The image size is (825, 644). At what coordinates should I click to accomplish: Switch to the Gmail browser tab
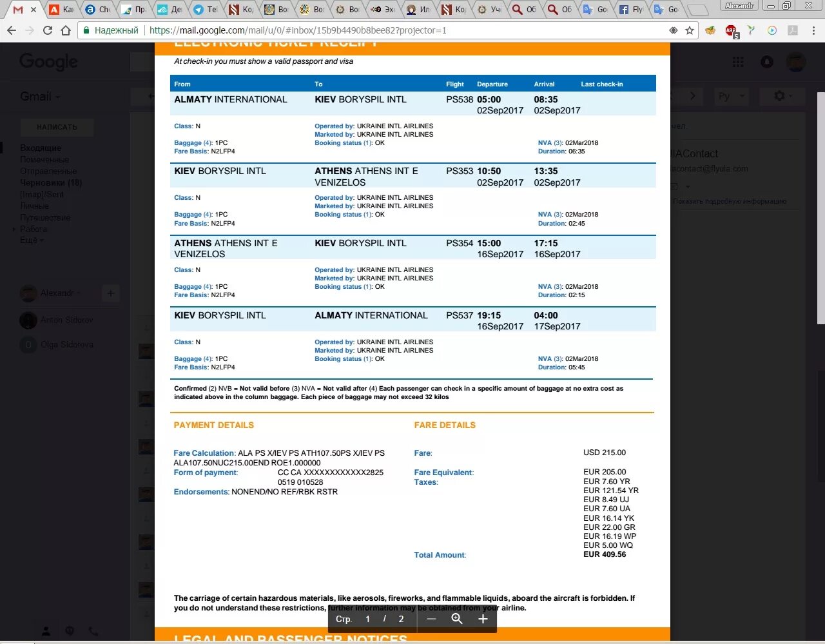24,10
